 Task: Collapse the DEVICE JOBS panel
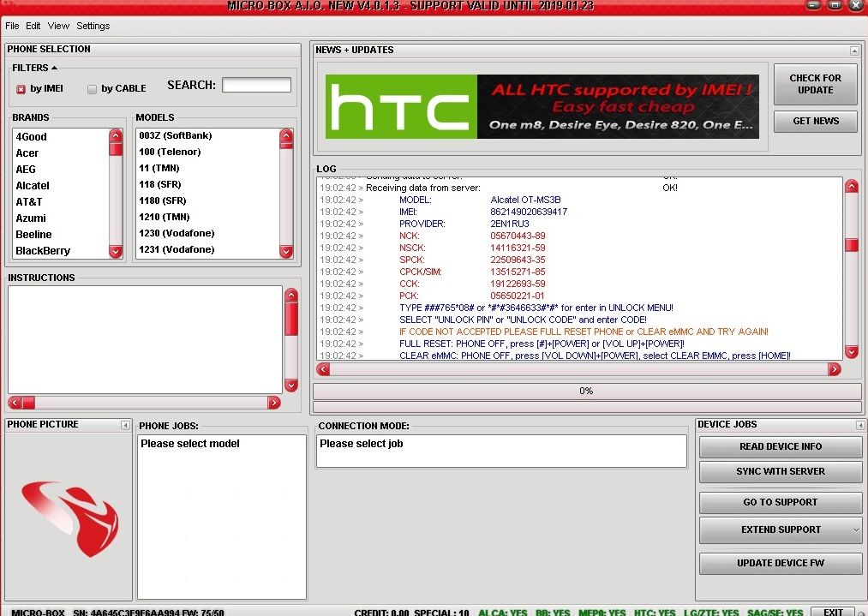click(860, 425)
